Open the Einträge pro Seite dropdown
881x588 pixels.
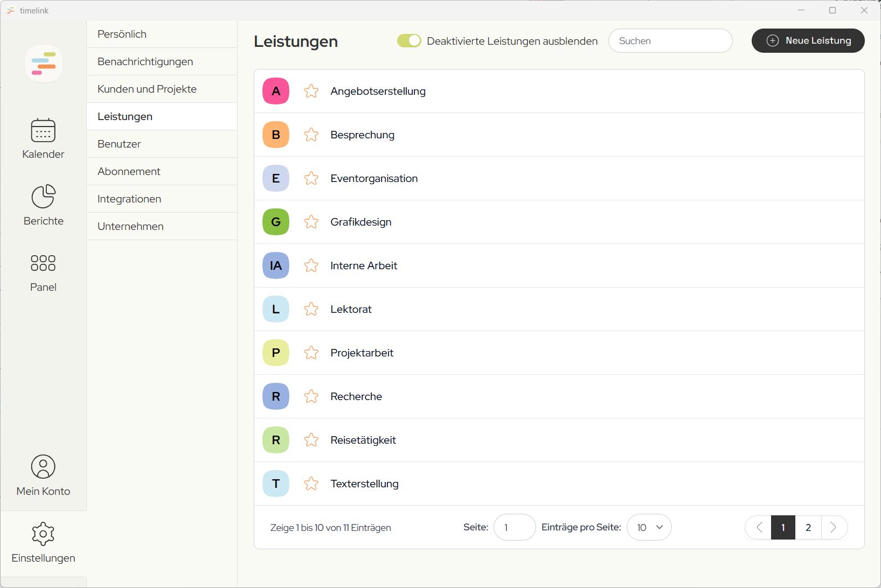click(x=649, y=527)
